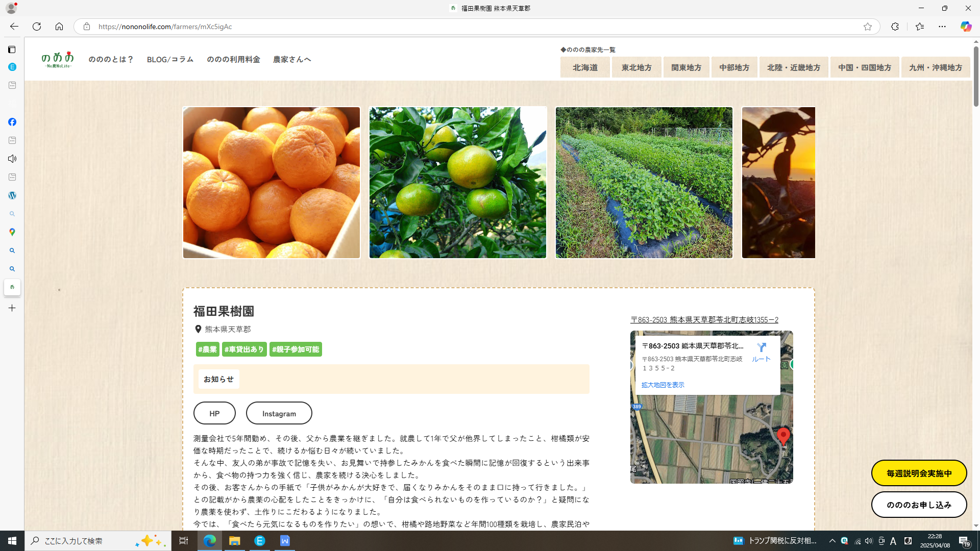
Task: Open browser Settings and more menu
Action: point(942,27)
